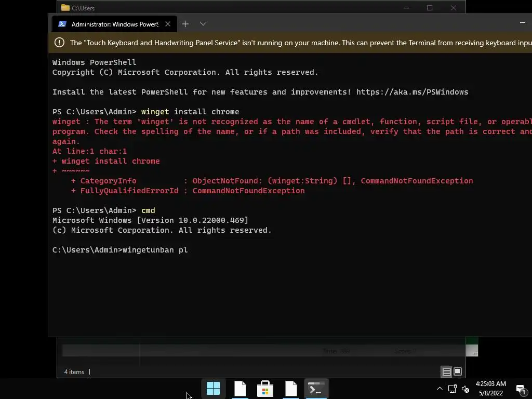Click the 'CommandNotFoundException' FullyQualifiedErrorId line
This screenshot has width=532, height=399.
(x=188, y=191)
